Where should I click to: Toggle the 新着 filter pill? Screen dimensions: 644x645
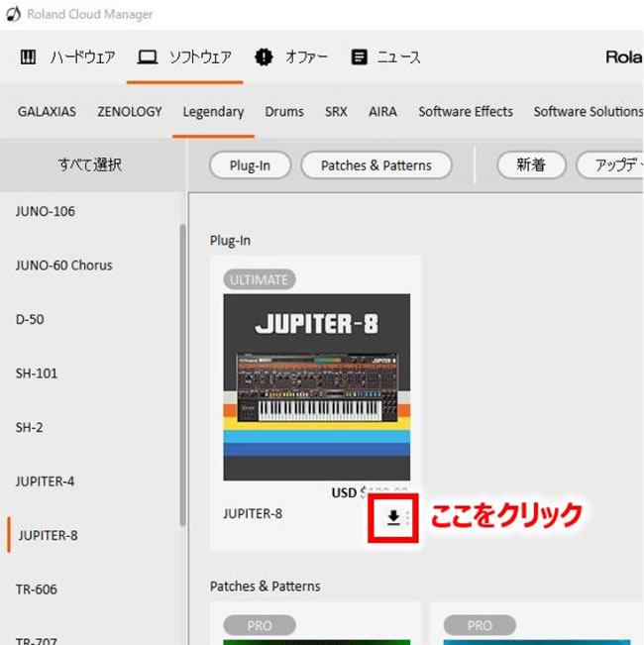[x=531, y=165]
